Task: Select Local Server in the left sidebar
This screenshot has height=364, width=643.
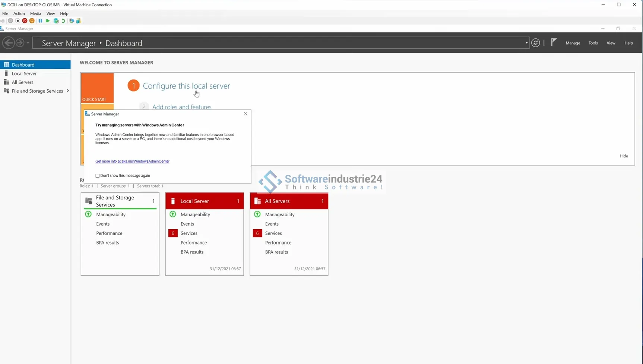Action: click(x=24, y=74)
